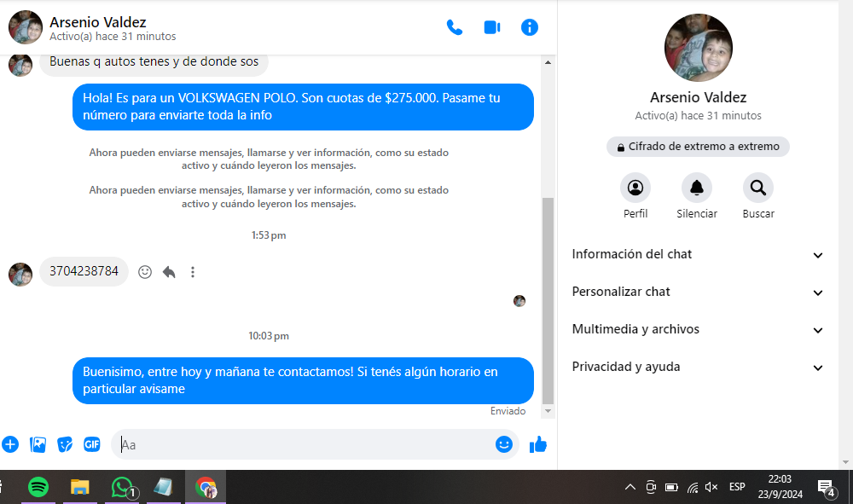
Task: Click the small seen-by avatar indicator
Action: pyautogui.click(x=519, y=301)
